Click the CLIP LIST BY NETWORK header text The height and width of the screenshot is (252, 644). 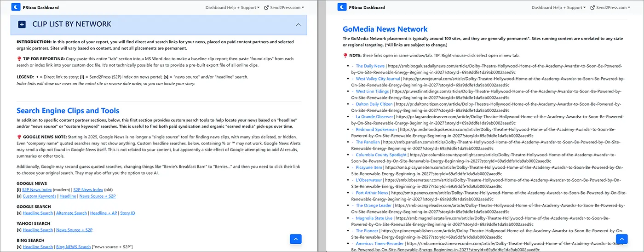click(x=72, y=24)
